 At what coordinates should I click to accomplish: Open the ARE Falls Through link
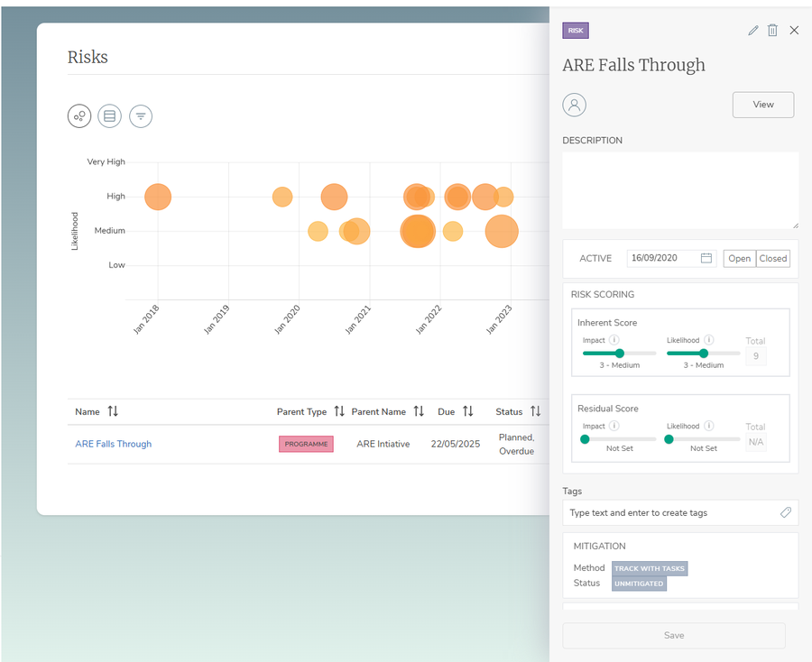114,444
